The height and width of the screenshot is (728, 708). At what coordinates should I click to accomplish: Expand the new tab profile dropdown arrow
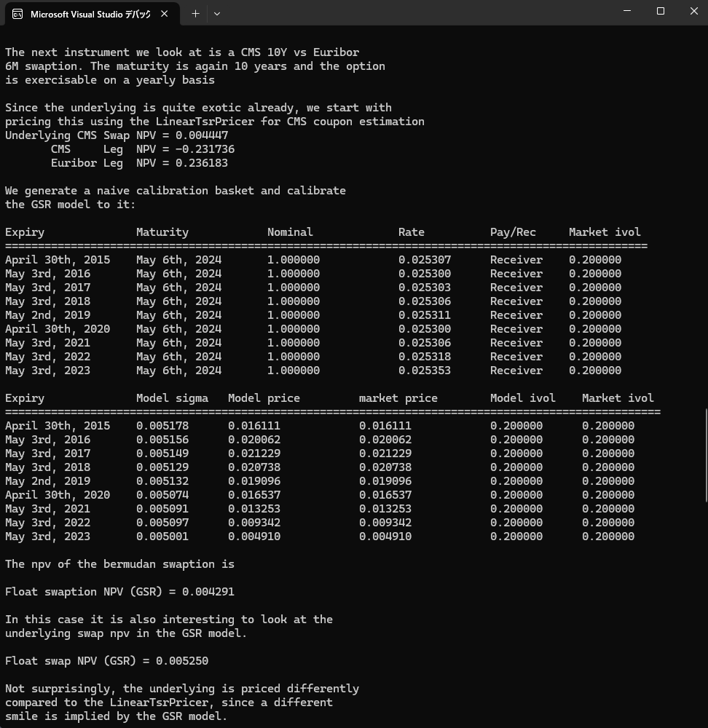pos(217,14)
